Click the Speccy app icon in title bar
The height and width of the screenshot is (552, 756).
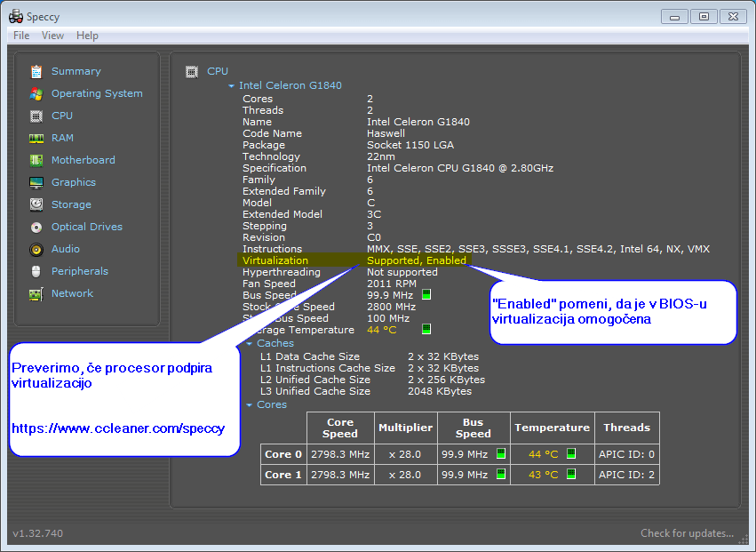16,16
